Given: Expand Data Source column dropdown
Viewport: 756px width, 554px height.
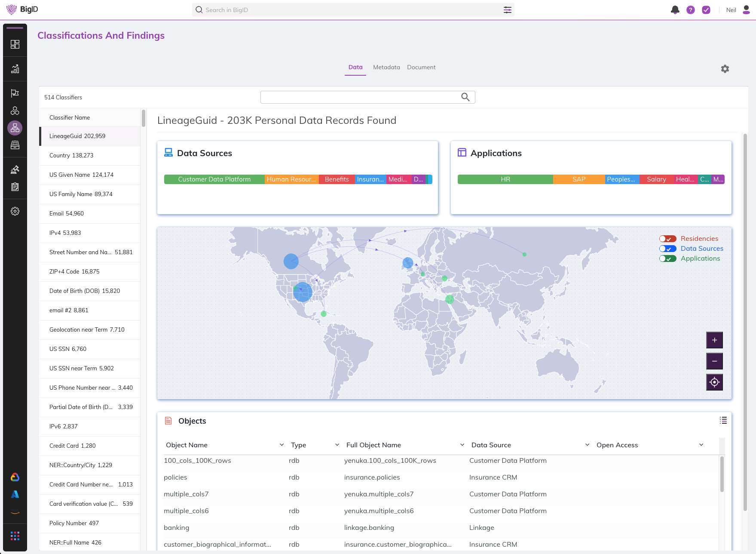Looking at the screenshot, I should (587, 445).
